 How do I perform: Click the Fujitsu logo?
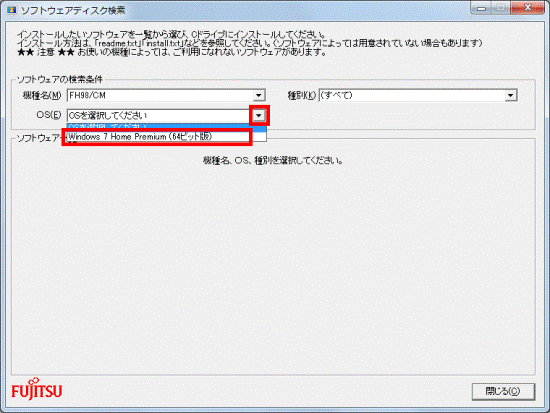coord(36,389)
